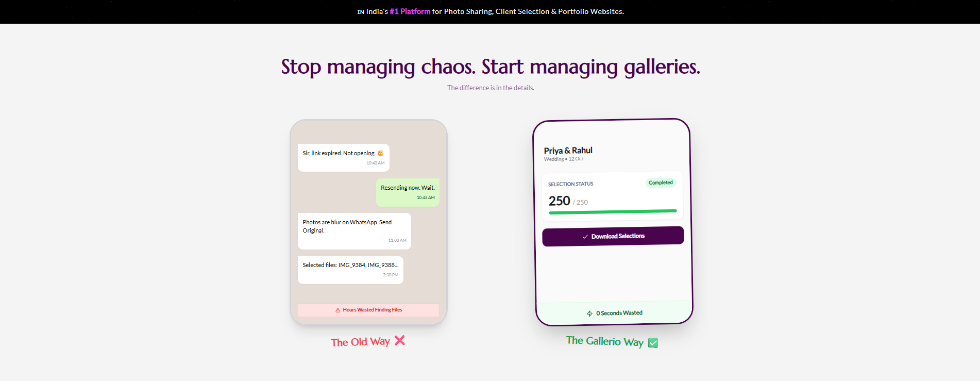Click the bullet dot between Wedding and 12 Oct
The image size is (980, 381).
tap(566, 159)
